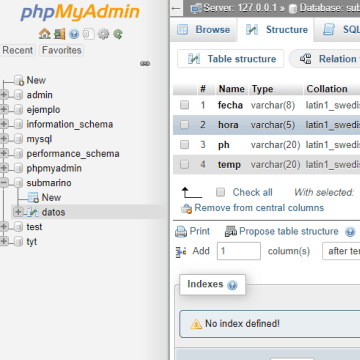Open navigation panel settings gear icon
The height and width of the screenshot is (360, 360).
(103, 34)
